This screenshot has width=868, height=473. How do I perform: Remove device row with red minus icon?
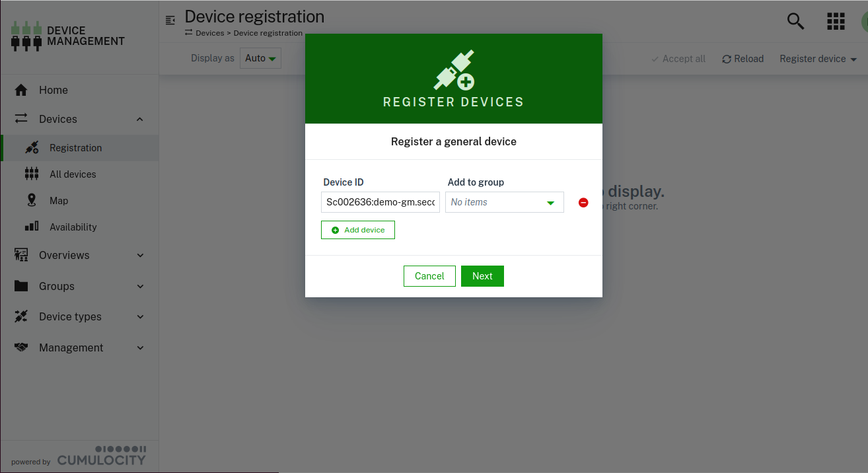click(583, 203)
